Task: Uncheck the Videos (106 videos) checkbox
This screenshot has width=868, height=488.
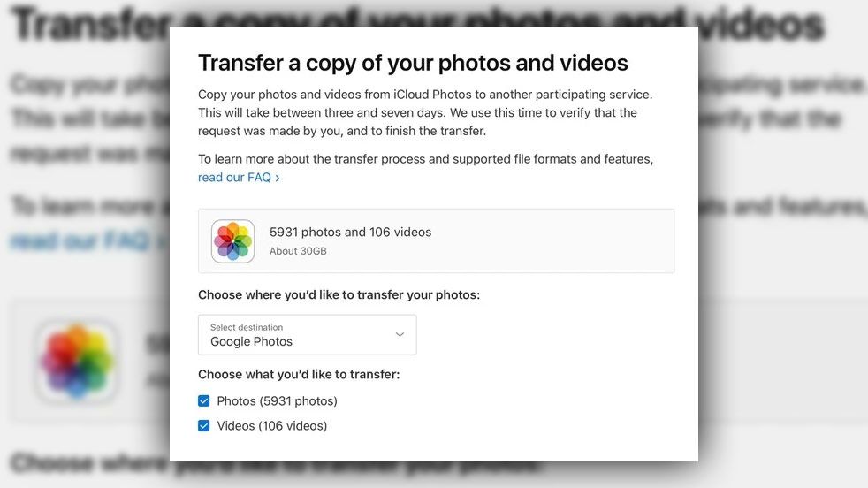Action: point(203,425)
